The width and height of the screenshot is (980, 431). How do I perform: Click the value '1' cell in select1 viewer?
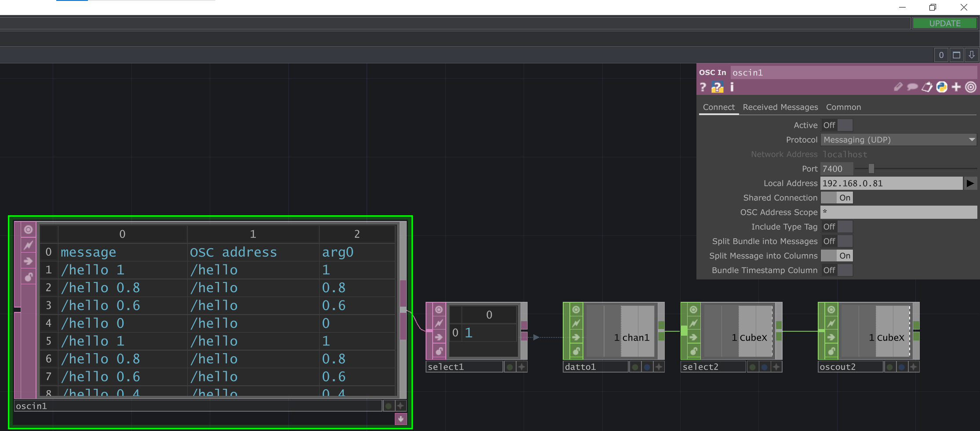(x=489, y=333)
